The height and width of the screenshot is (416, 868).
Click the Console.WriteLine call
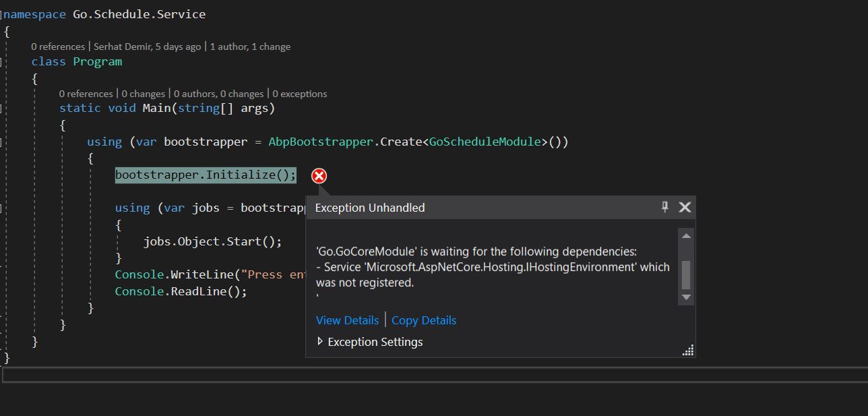pos(210,274)
